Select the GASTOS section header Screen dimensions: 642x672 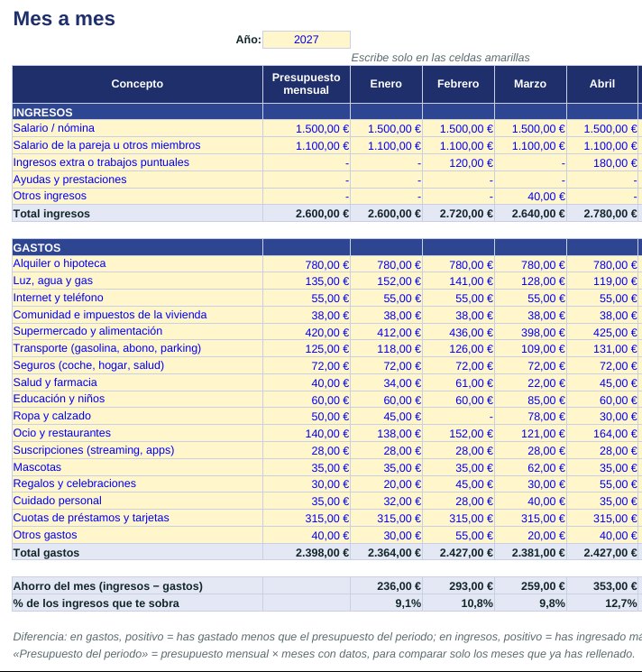click(x=137, y=247)
